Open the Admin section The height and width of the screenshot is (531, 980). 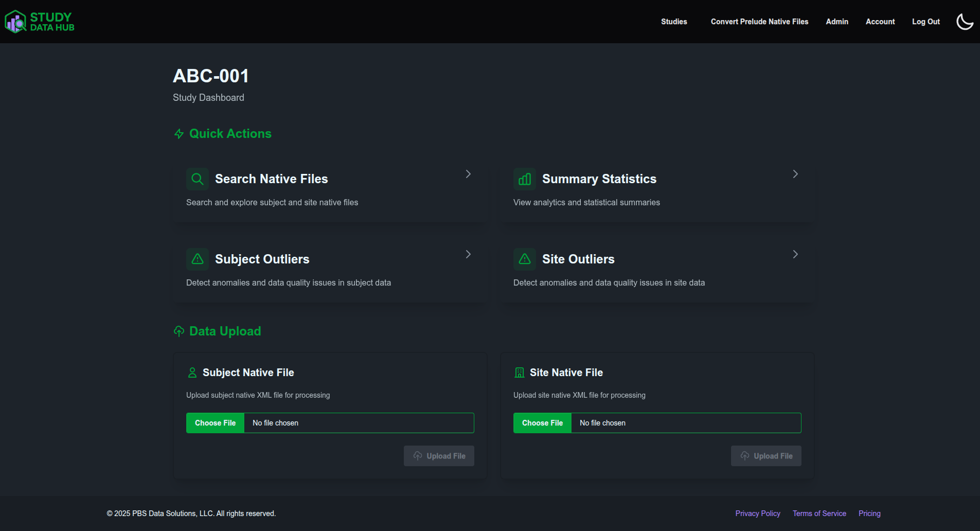836,21
